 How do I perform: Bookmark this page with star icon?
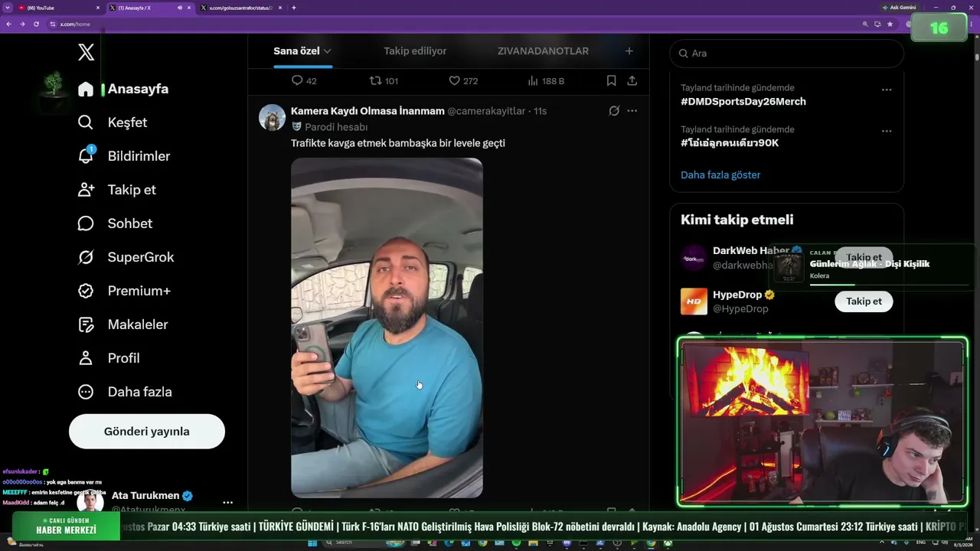pos(890,24)
